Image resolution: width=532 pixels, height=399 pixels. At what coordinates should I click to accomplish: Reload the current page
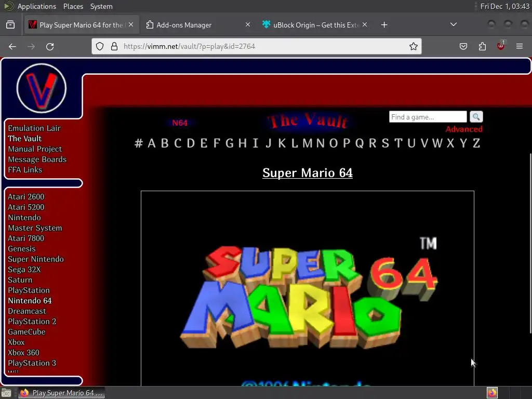pyautogui.click(x=50, y=46)
